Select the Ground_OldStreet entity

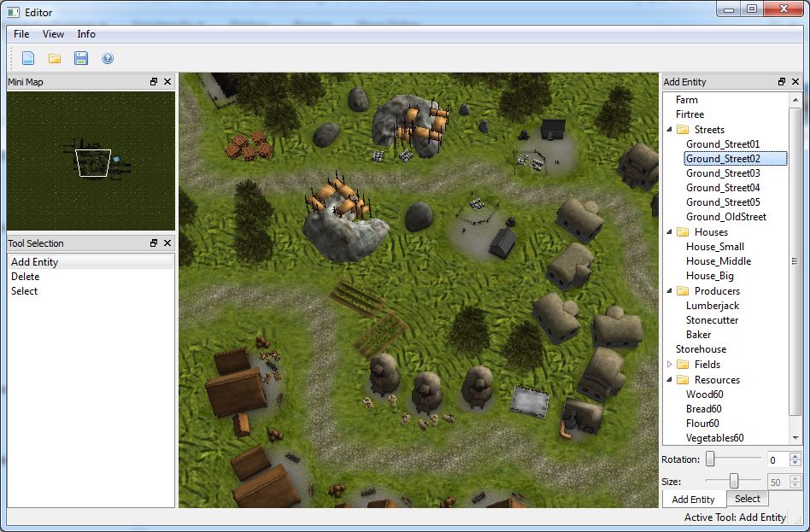725,217
